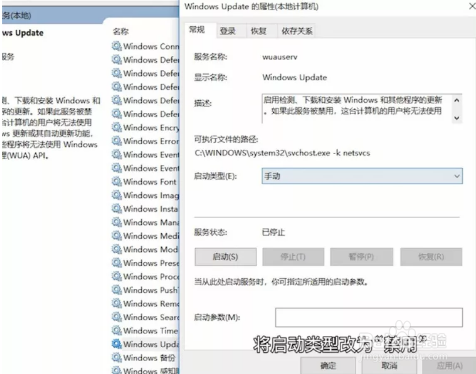Image resolution: width=476 pixels, height=374 pixels.
Task: Click the gear icon beside Windows Insta service
Action: coord(117,209)
